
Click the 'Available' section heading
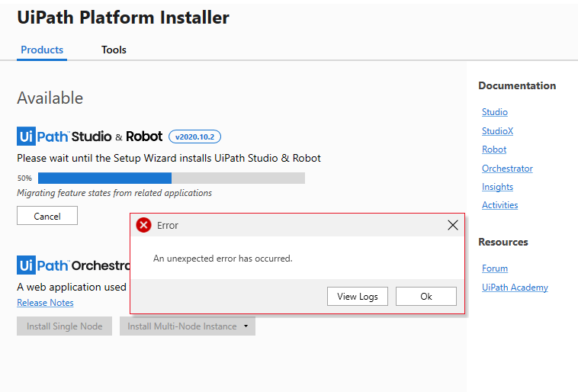(x=50, y=98)
